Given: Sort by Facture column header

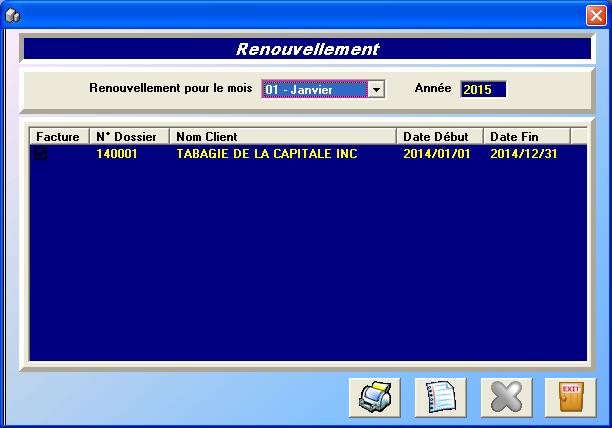Looking at the screenshot, I should point(59,136).
